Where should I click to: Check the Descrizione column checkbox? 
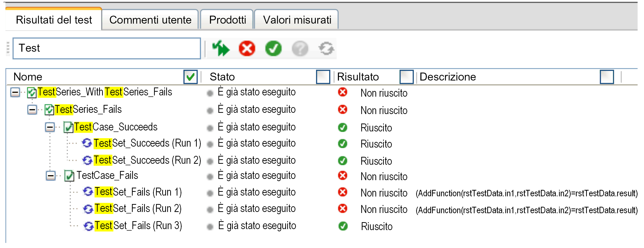pyautogui.click(x=607, y=77)
